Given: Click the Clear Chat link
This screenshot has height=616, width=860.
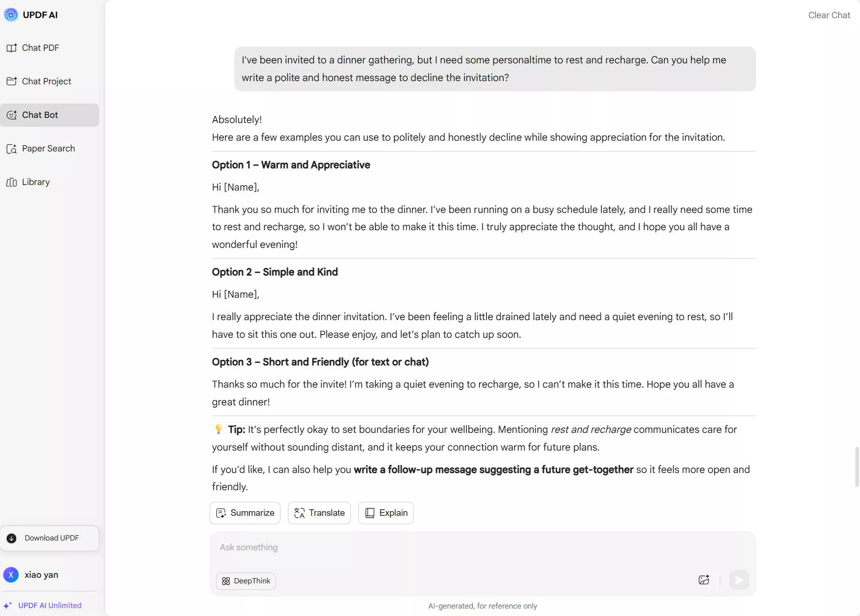Looking at the screenshot, I should click(x=829, y=15).
